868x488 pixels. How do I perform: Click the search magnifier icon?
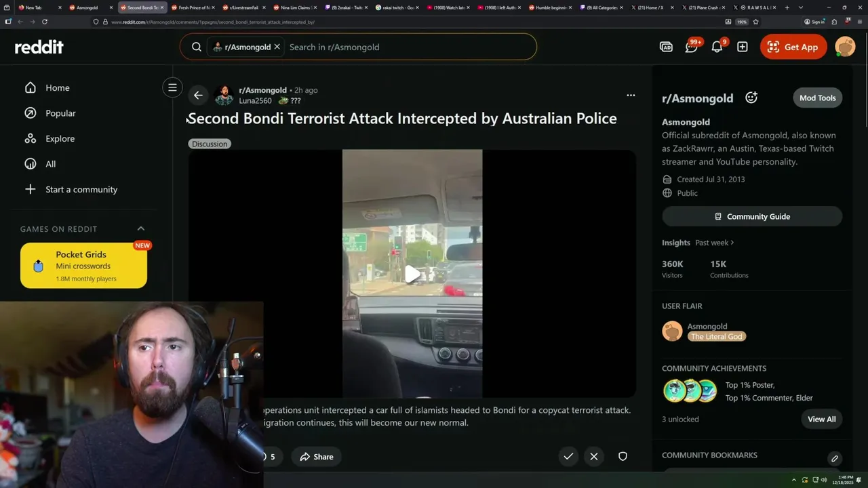[197, 47]
